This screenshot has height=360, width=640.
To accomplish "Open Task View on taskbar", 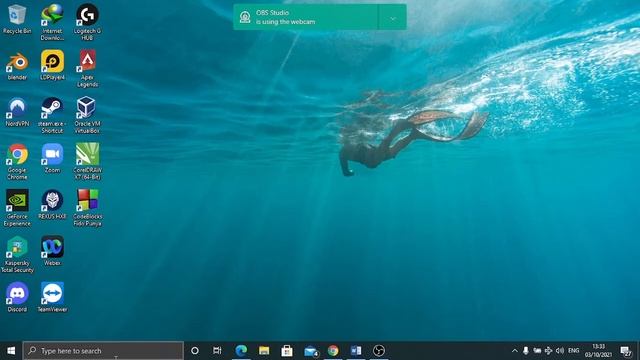I will (x=217, y=351).
